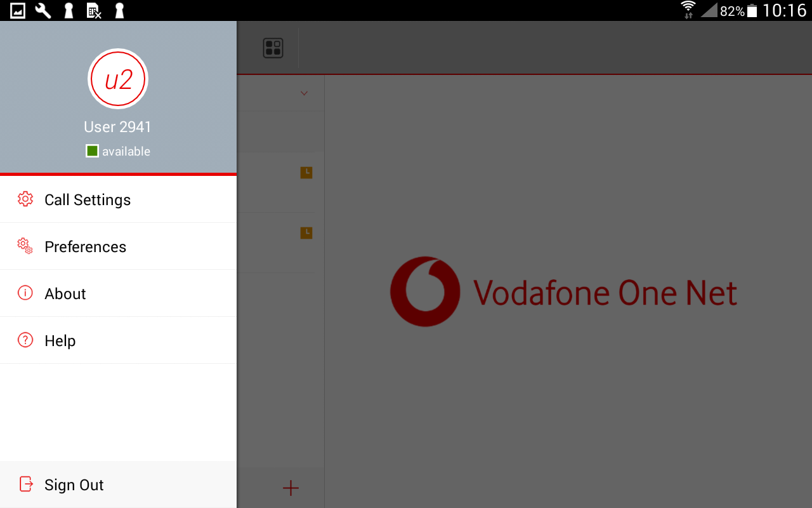
Task: Click the Sign Out door icon
Action: tap(26, 484)
